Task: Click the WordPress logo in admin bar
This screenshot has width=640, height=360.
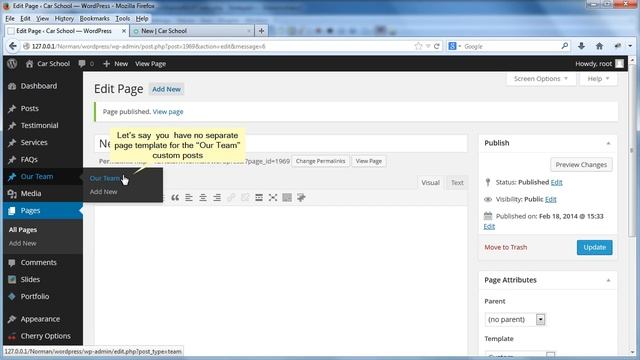Action: point(12,64)
